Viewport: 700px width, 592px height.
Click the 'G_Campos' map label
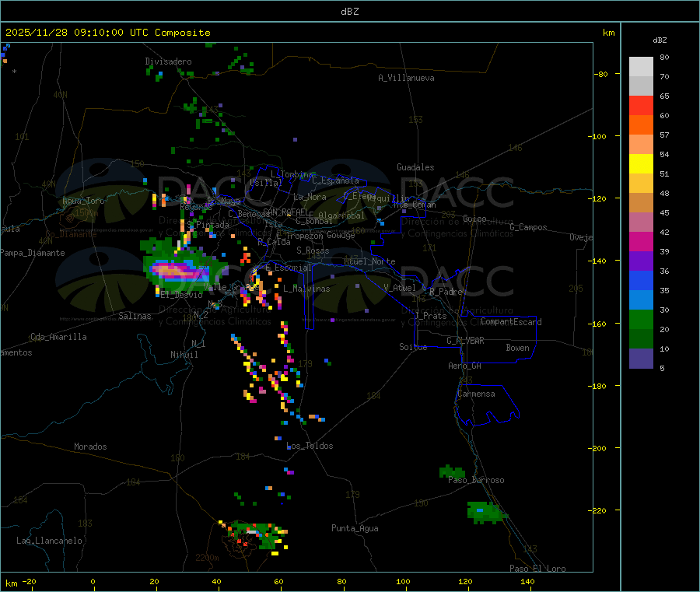tap(529, 227)
